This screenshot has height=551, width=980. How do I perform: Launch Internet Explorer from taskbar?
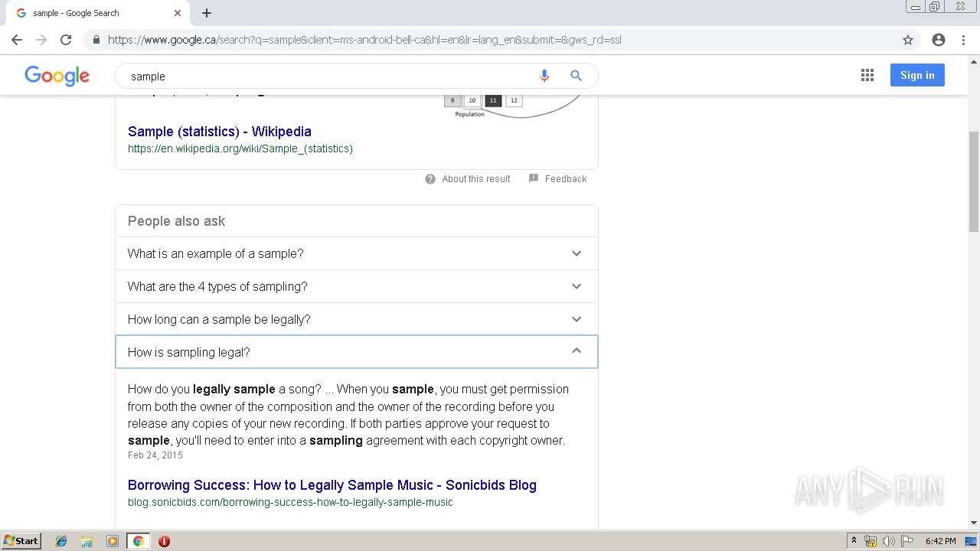pyautogui.click(x=61, y=541)
